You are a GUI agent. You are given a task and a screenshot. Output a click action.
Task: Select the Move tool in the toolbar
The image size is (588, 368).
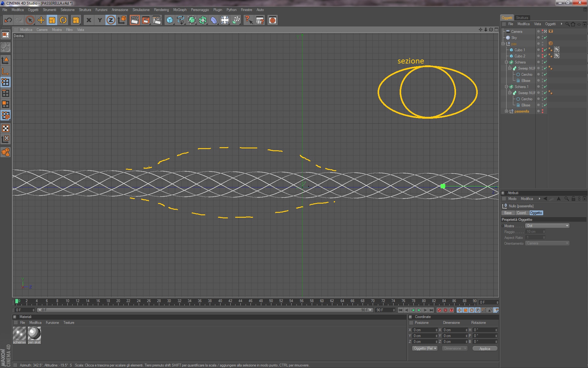41,20
